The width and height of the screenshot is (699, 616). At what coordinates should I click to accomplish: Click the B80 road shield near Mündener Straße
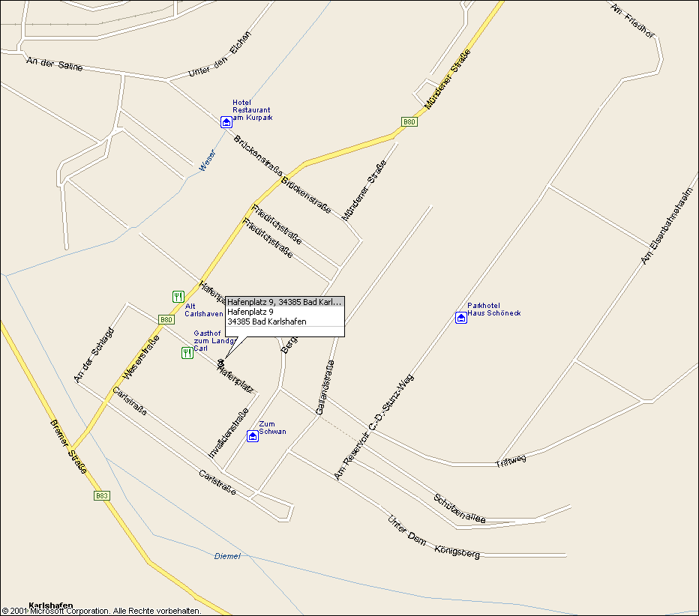click(409, 122)
